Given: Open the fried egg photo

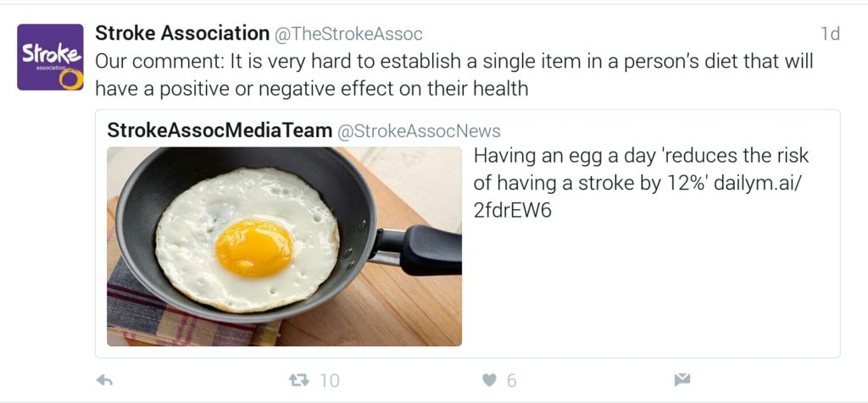Looking at the screenshot, I should [x=284, y=246].
